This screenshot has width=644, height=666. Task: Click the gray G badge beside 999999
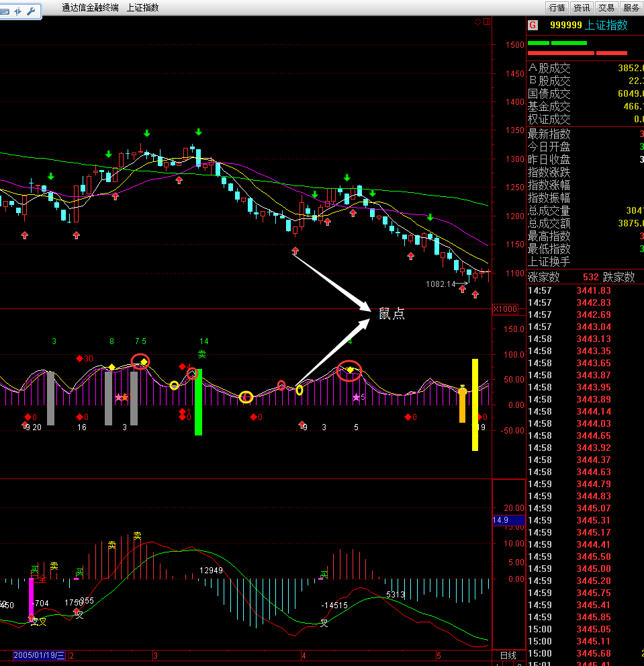coord(533,26)
